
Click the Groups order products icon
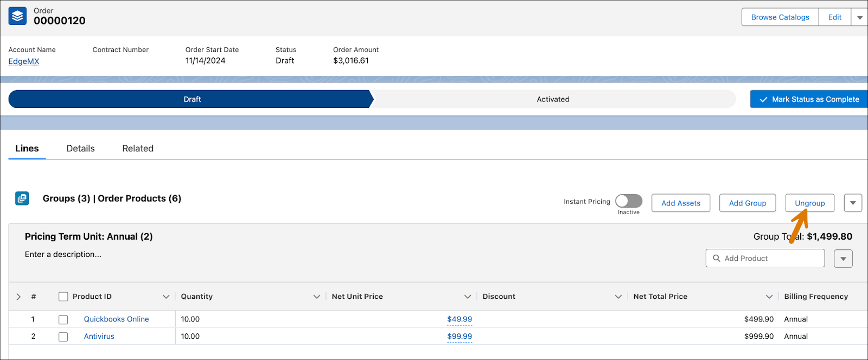pyautogui.click(x=22, y=198)
